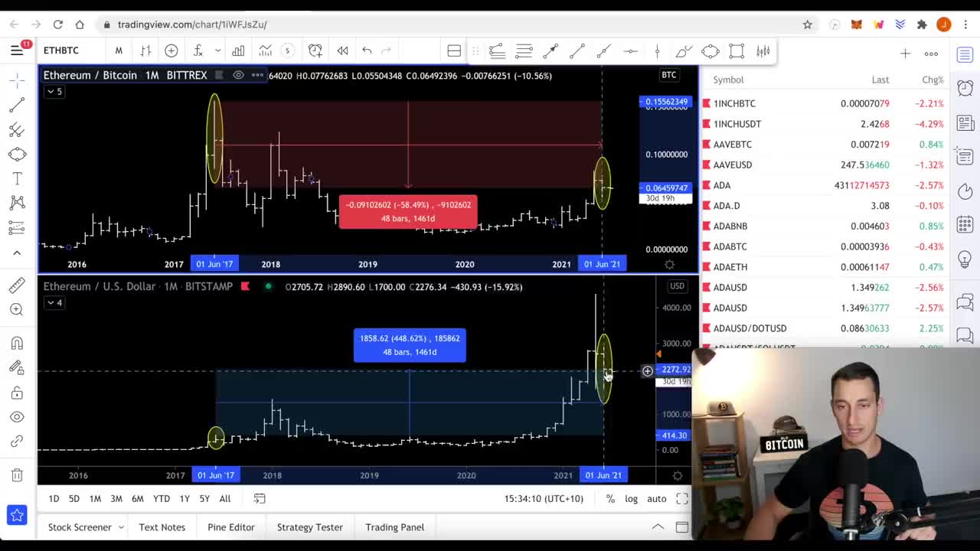This screenshot has width=980, height=551.
Task: Select the pitchfork drawing tool
Action: click(17, 129)
